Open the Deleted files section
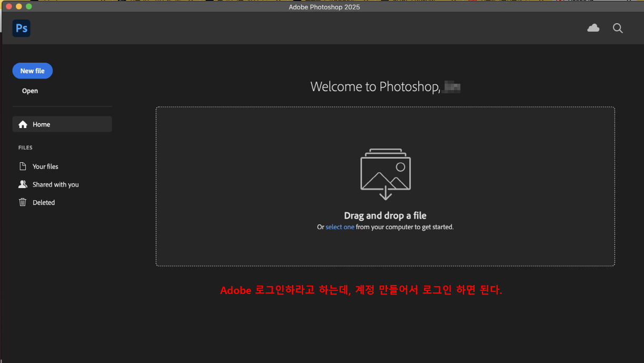Viewport: 644px width, 363px height. click(x=44, y=202)
